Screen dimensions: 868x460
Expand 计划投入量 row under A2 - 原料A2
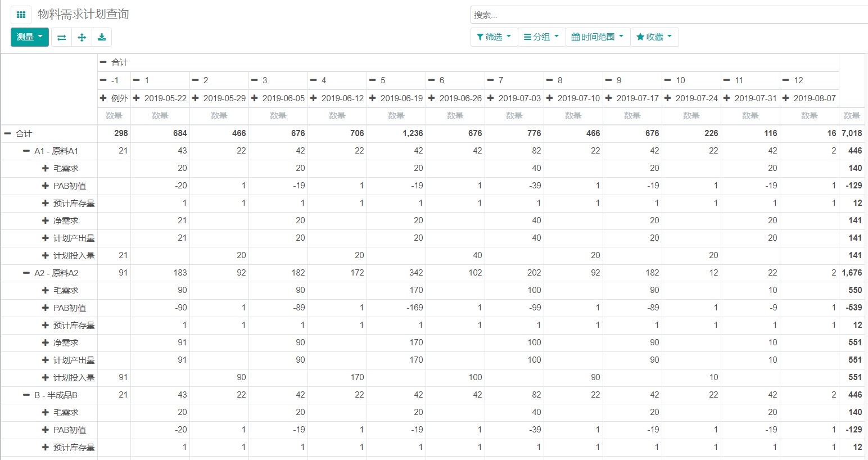(x=69, y=377)
